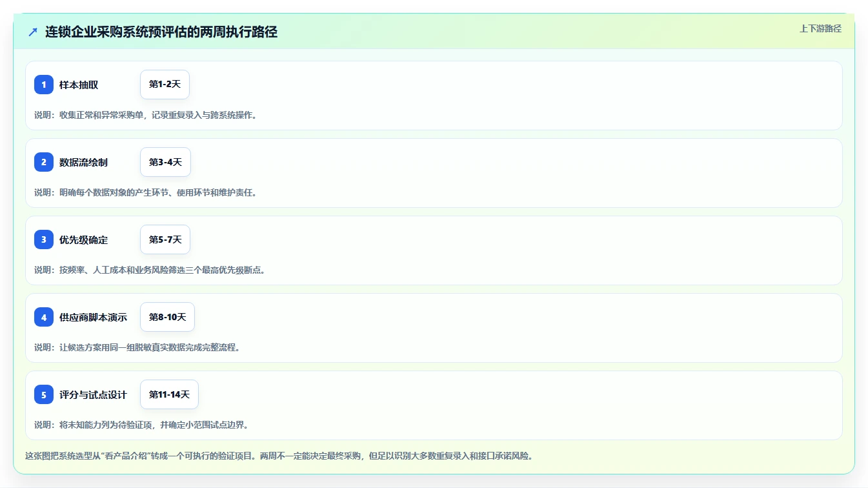Screen dimensions: 868x488
Task: Click the step title 评分与试点设计
Action: [x=94, y=394]
